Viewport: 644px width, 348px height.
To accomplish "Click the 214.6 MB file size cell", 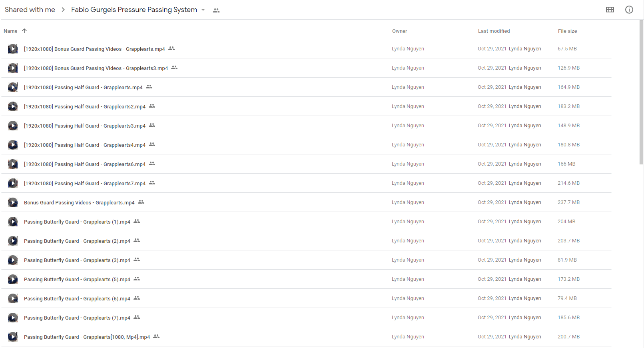I will click(568, 183).
